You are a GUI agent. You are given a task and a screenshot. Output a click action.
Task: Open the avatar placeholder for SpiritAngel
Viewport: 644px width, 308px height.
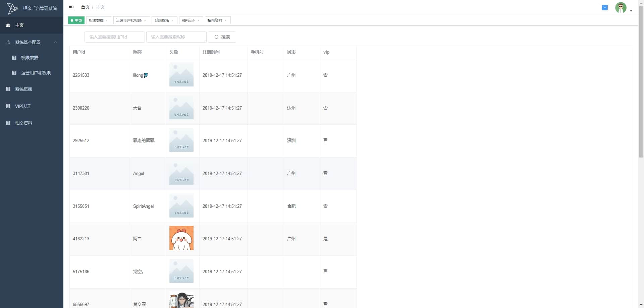point(181,206)
